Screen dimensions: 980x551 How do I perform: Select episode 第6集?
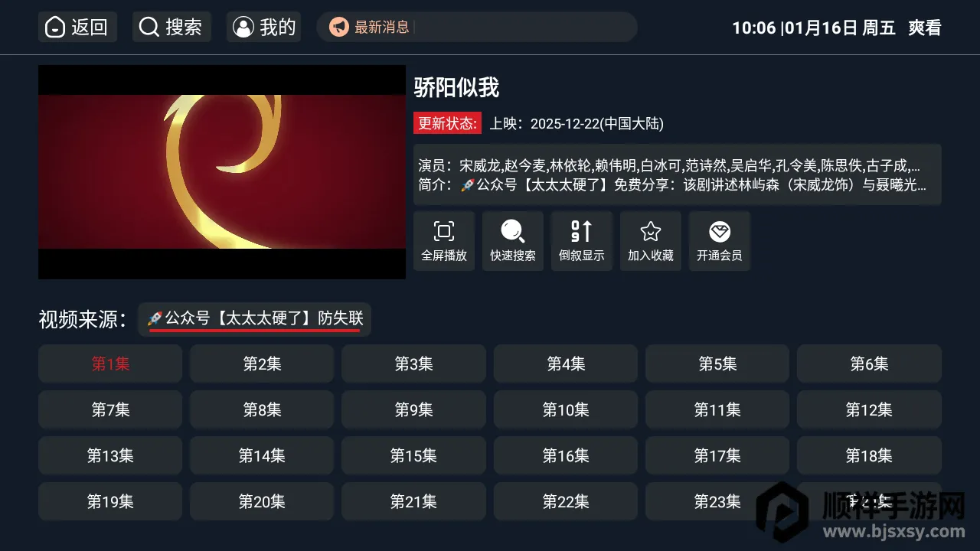click(869, 364)
